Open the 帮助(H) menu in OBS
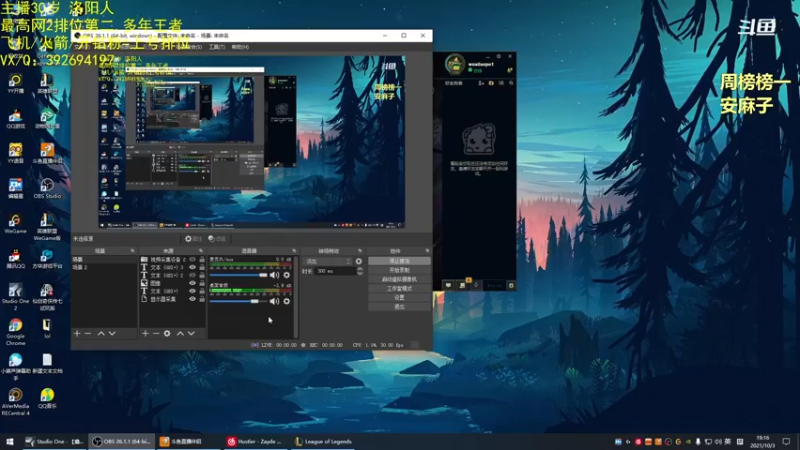 pyautogui.click(x=240, y=47)
